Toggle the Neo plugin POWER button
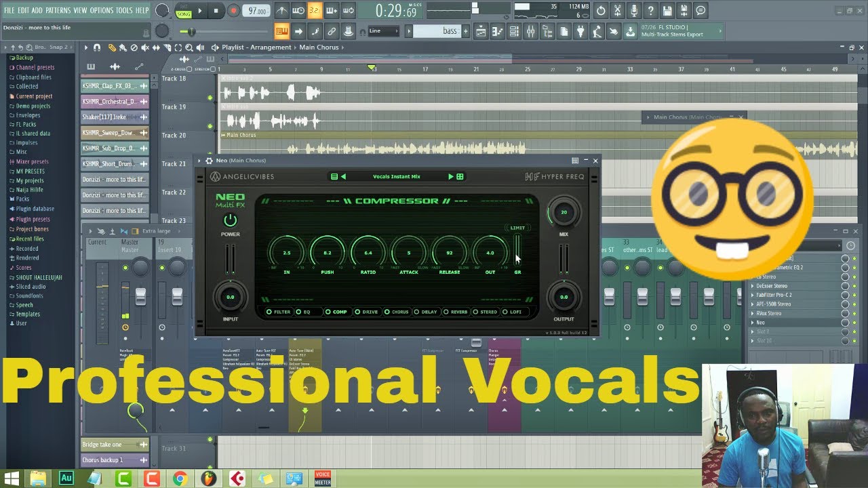 [230, 220]
